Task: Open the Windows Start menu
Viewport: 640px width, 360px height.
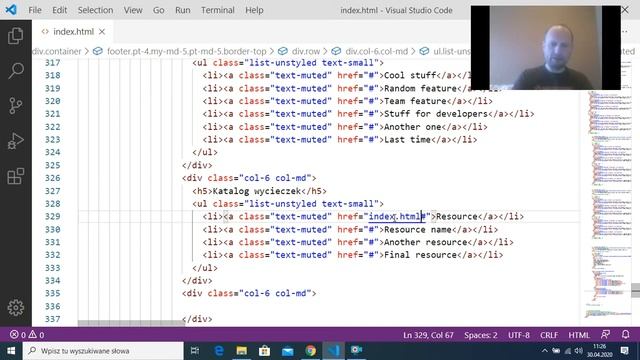Action: (x=11, y=351)
